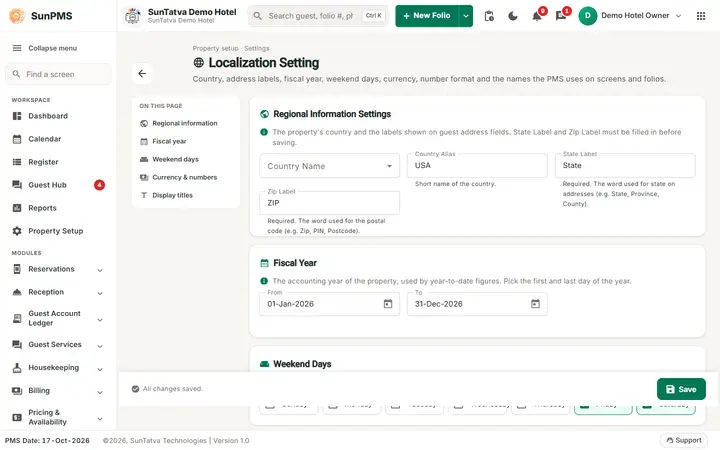Click the Weekend Days heading icon
Image resolution: width=720 pixels, height=450 pixels.
[x=264, y=364]
